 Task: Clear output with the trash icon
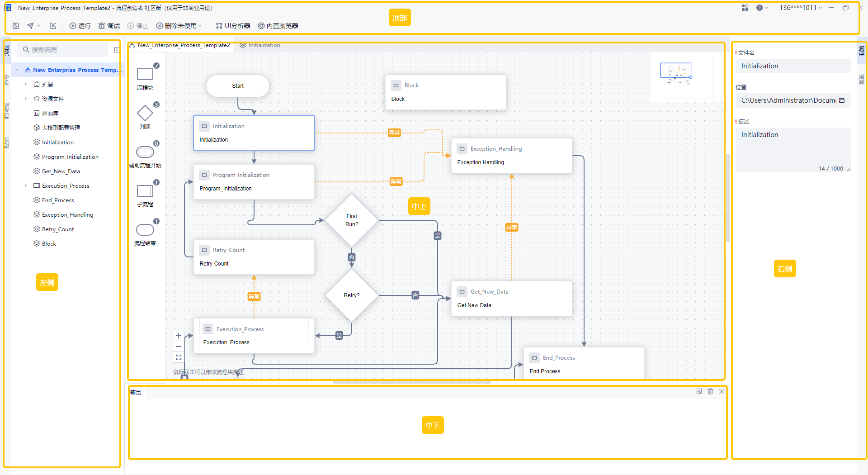[x=710, y=391]
